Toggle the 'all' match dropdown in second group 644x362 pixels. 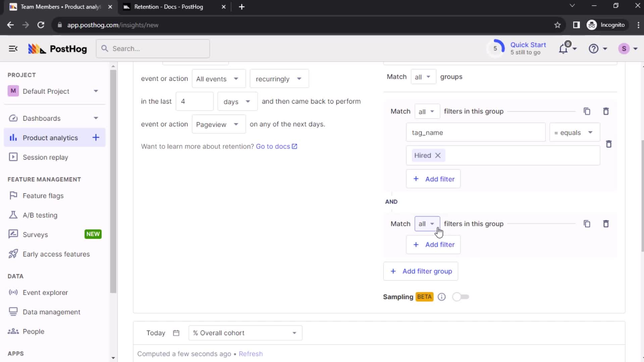(426, 224)
